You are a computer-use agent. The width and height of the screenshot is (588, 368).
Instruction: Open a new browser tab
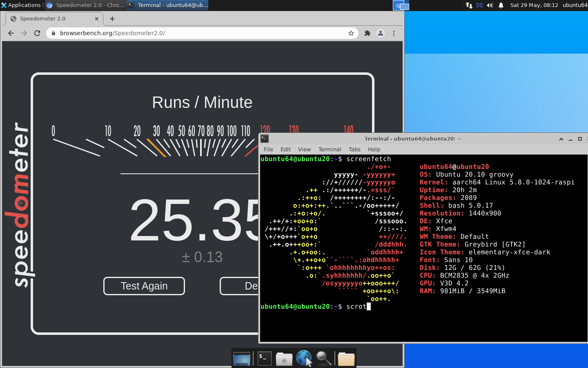pyautogui.click(x=112, y=19)
